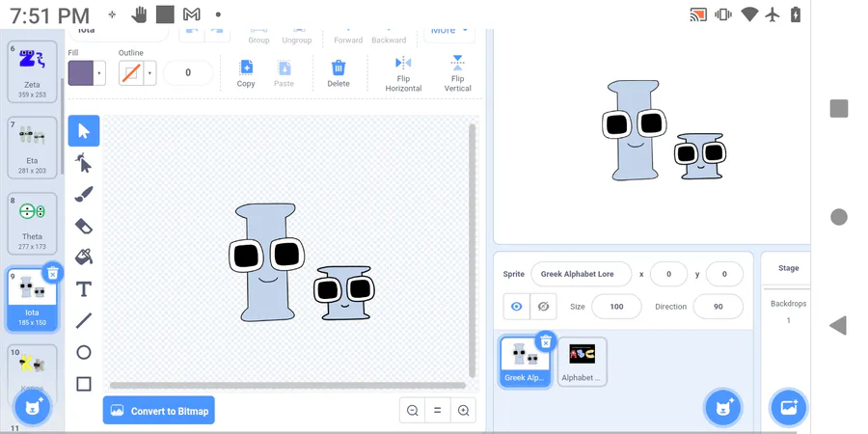Move selection Forward
This screenshot has height=434, width=868.
click(x=348, y=36)
